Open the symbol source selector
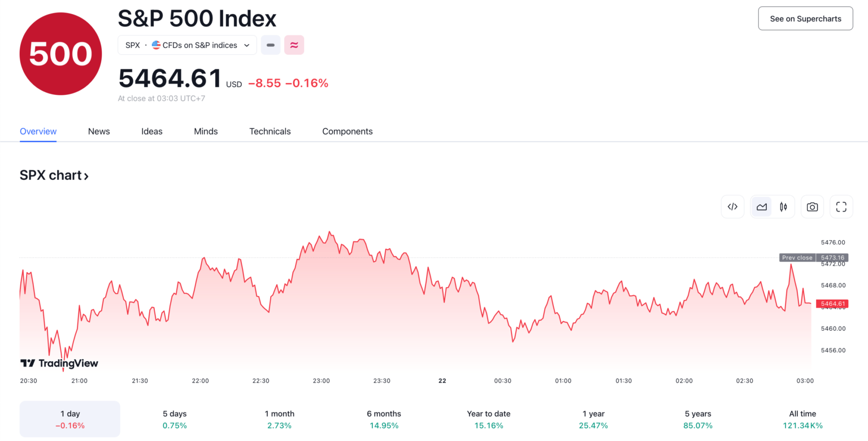 tap(187, 45)
